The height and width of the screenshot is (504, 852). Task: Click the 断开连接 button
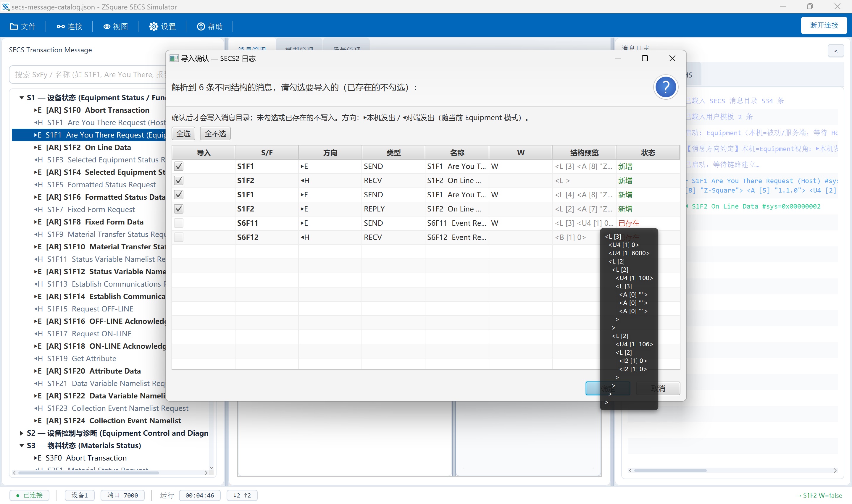824,25
